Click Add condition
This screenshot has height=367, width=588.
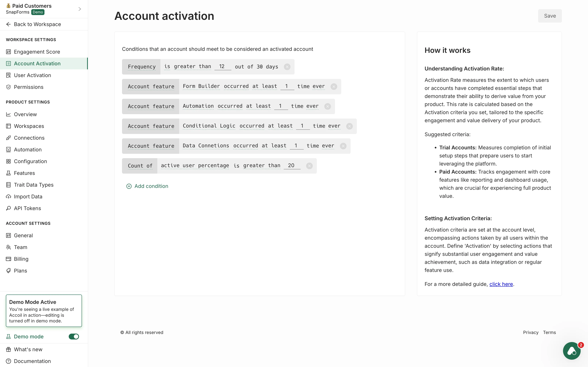[148, 186]
